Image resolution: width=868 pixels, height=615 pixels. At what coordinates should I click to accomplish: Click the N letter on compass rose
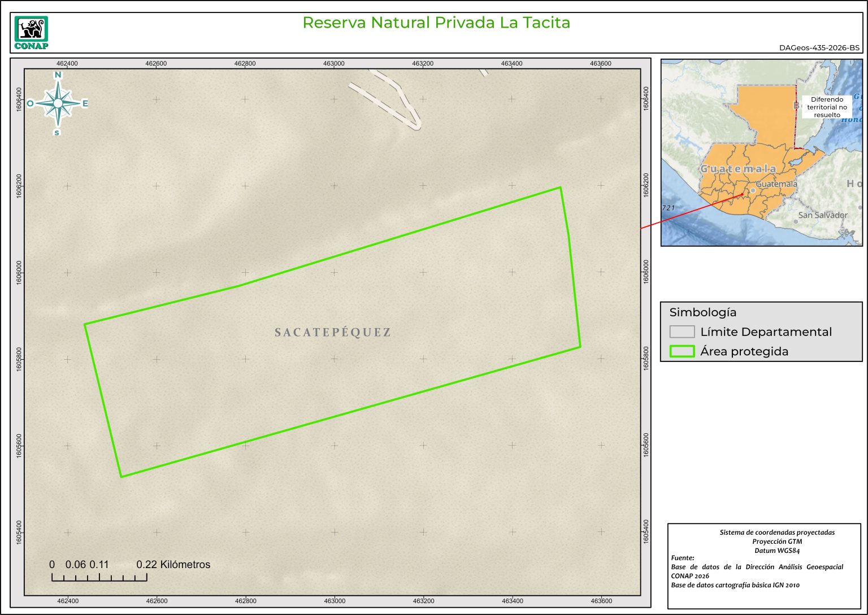(58, 75)
